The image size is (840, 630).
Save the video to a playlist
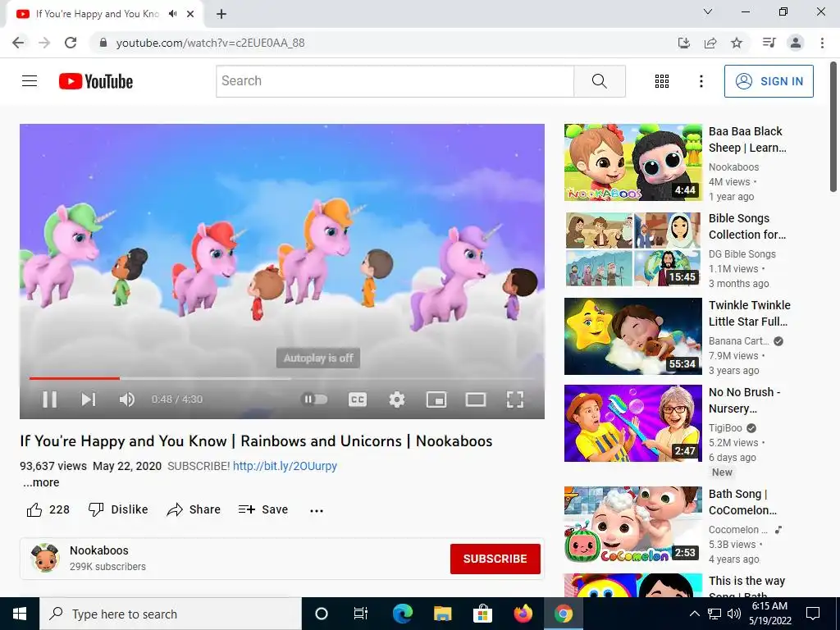[263, 509]
